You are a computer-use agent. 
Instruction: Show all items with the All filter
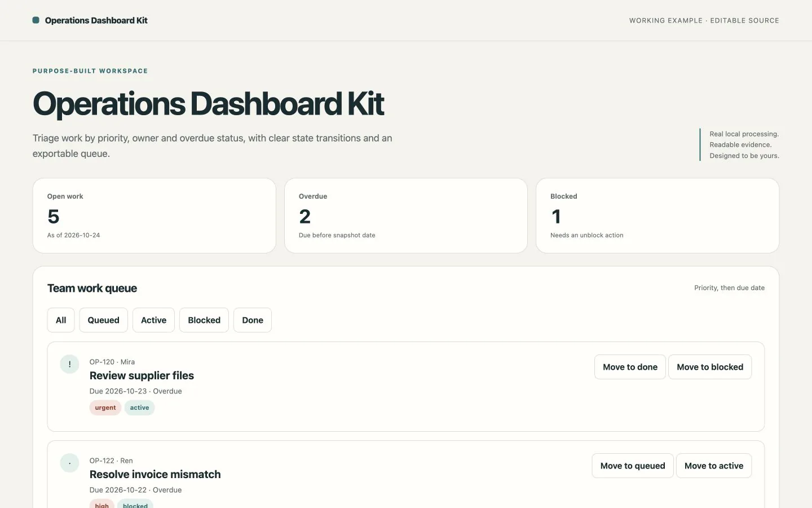[61, 320]
